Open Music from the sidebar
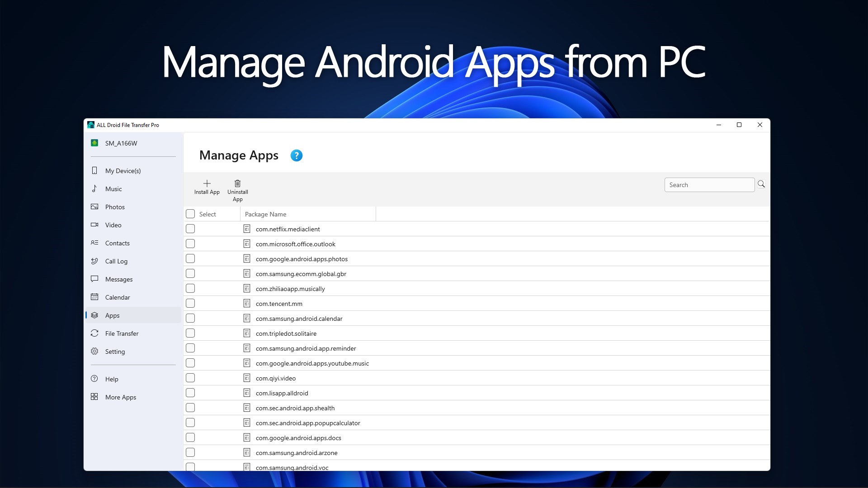The image size is (868, 488). coord(113,189)
